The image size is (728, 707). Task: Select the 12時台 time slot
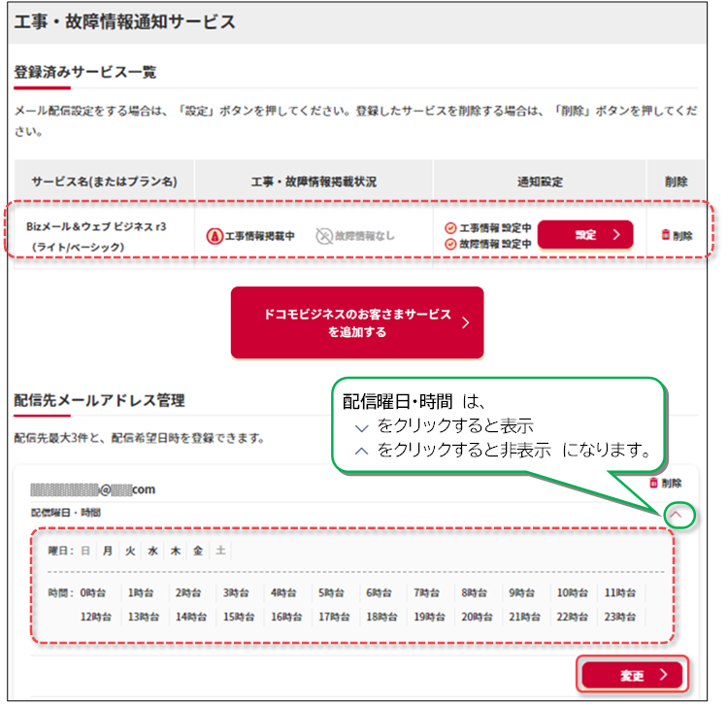pos(96,617)
